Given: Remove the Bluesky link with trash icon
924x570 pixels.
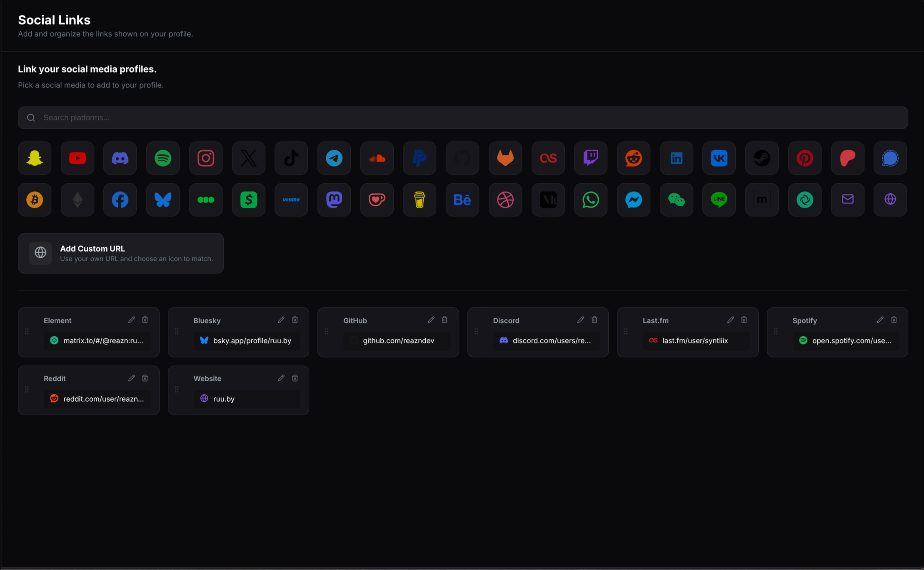Looking at the screenshot, I should coord(295,320).
